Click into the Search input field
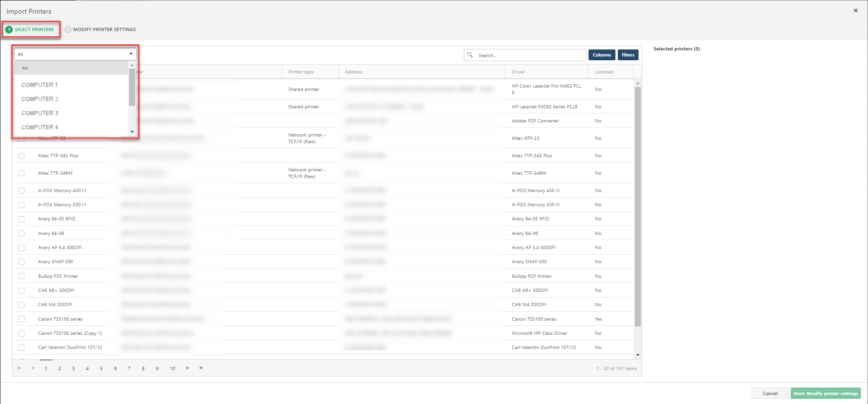Screen dimensions: 868x404 coord(530,55)
